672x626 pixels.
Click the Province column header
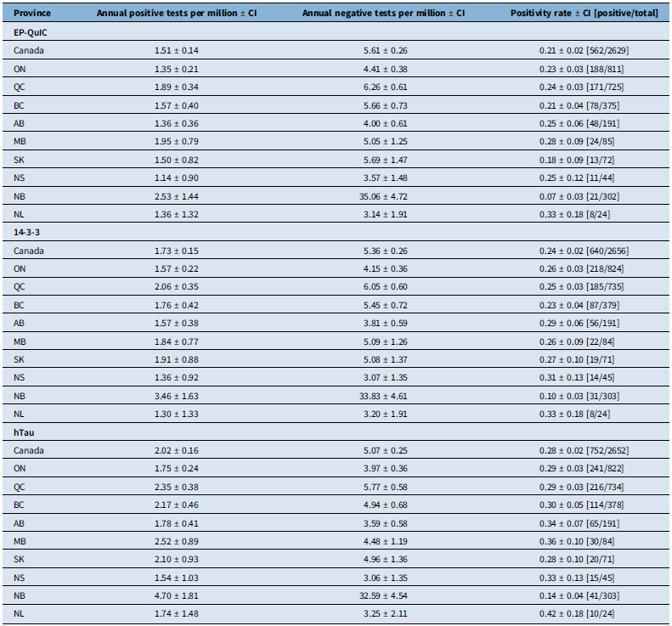32,14
